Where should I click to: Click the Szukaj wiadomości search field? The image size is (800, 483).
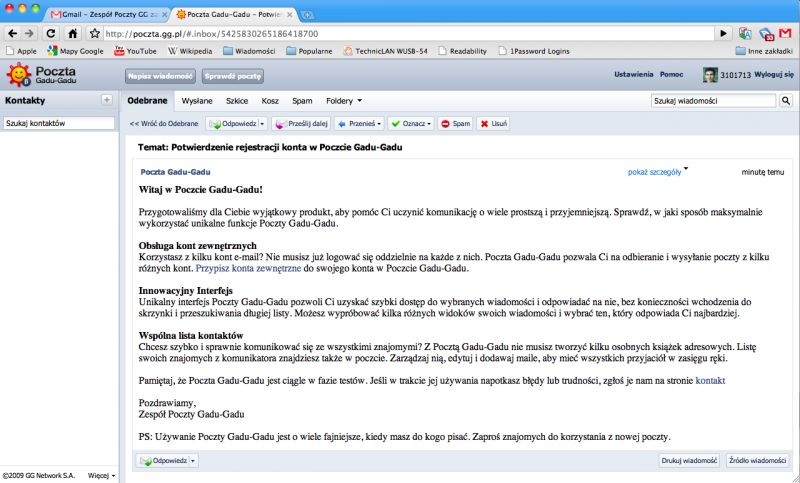point(713,101)
